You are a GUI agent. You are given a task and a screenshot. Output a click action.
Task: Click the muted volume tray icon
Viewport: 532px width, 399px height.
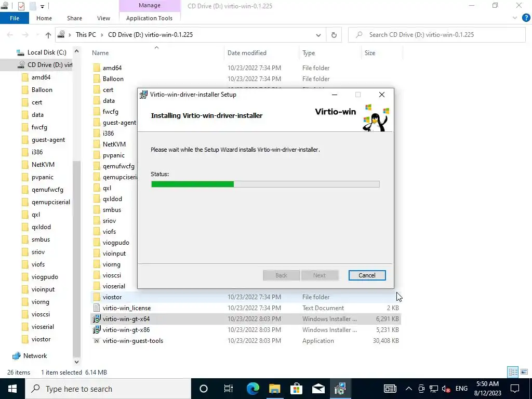click(446, 389)
